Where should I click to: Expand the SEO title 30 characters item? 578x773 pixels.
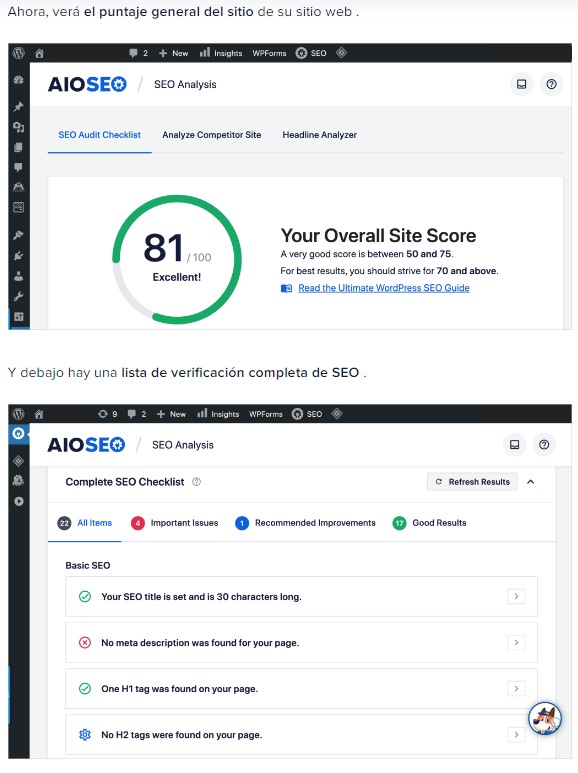click(516, 597)
